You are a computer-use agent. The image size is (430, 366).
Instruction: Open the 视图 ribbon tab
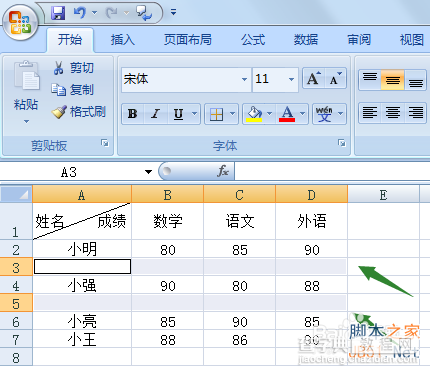click(412, 40)
